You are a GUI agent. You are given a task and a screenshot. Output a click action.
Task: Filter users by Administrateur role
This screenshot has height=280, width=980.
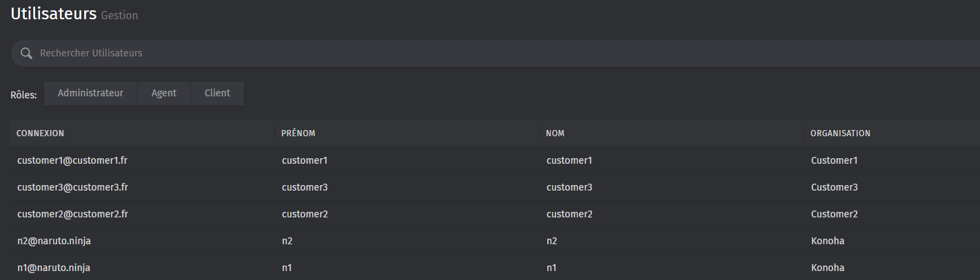90,94
